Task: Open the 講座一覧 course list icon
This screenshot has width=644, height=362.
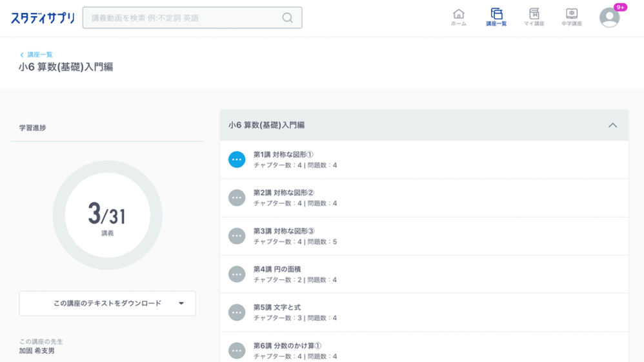Action: pos(496,17)
